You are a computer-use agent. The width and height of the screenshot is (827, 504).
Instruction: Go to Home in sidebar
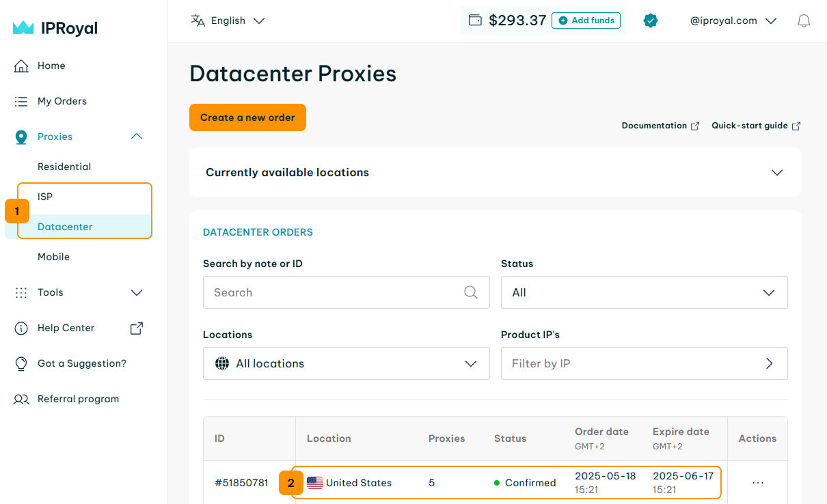pyautogui.click(x=51, y=66)
